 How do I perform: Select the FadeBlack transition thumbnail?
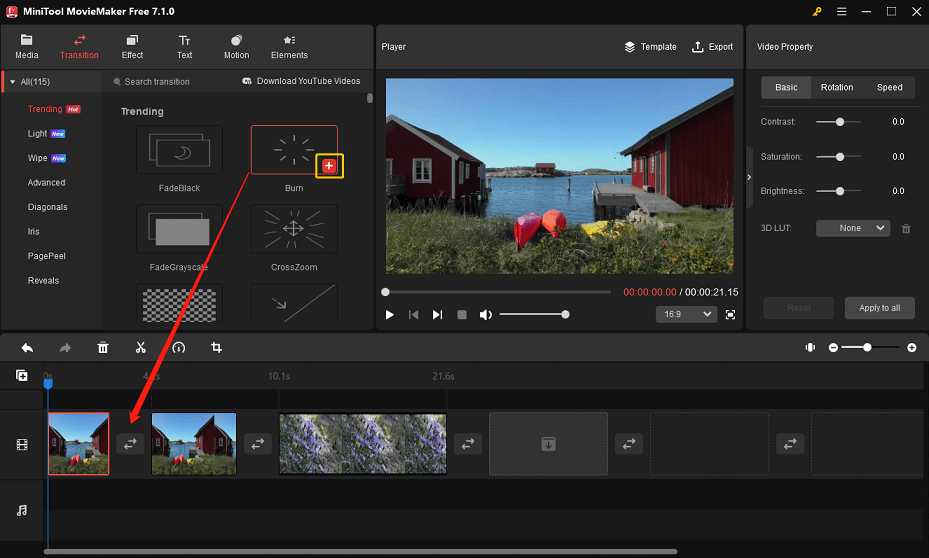click(x=180, y=150)
